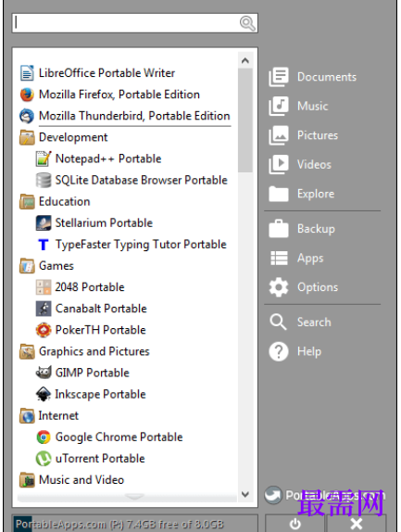Click the power eject button
Viewport: 401px width, 532px height.
294,523
